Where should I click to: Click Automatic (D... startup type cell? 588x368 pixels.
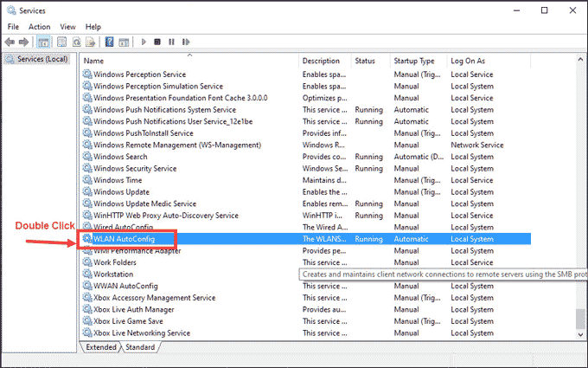click(x=419, y=157)
